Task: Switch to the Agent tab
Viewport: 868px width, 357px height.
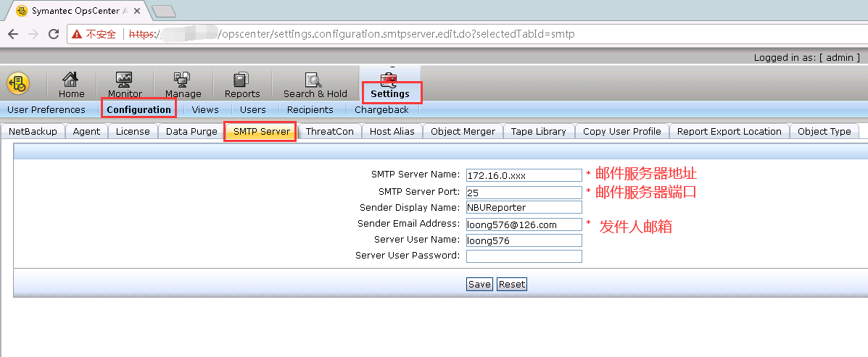Action: pyautogui.click(x=86, y=132)
